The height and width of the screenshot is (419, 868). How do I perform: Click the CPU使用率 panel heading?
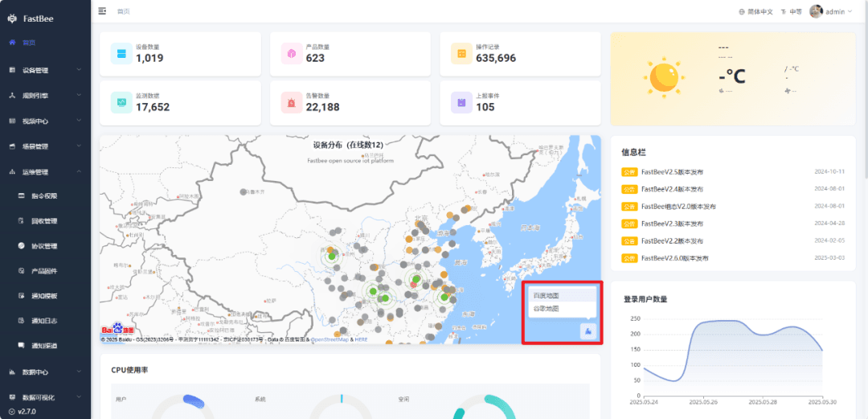coord(129,370)
